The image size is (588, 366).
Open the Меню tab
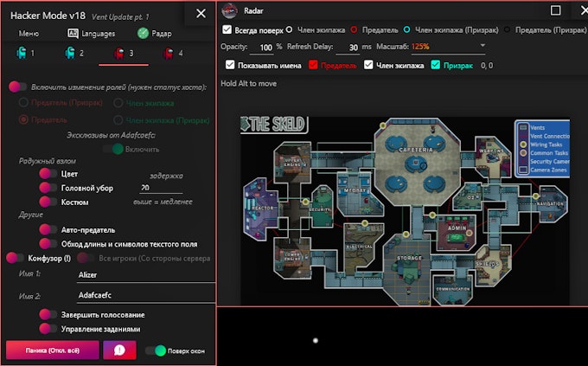[x=29, y=33]
